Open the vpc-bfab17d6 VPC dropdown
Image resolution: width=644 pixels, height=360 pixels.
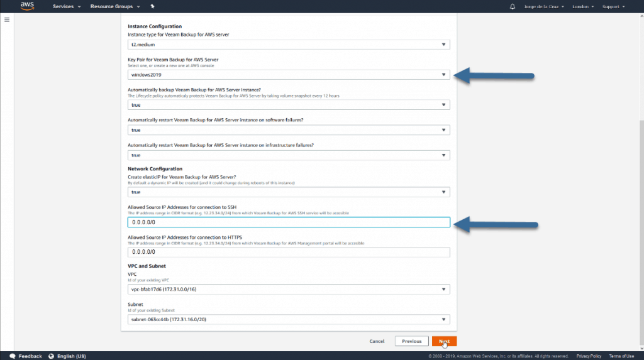(x=289, y=290)
